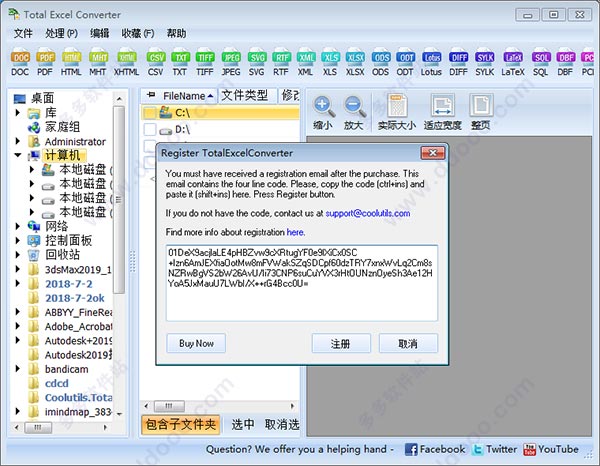Toggle the 包含子文件夹 include subfolders button
Screen dimensions: 600x466
[181, 425]
